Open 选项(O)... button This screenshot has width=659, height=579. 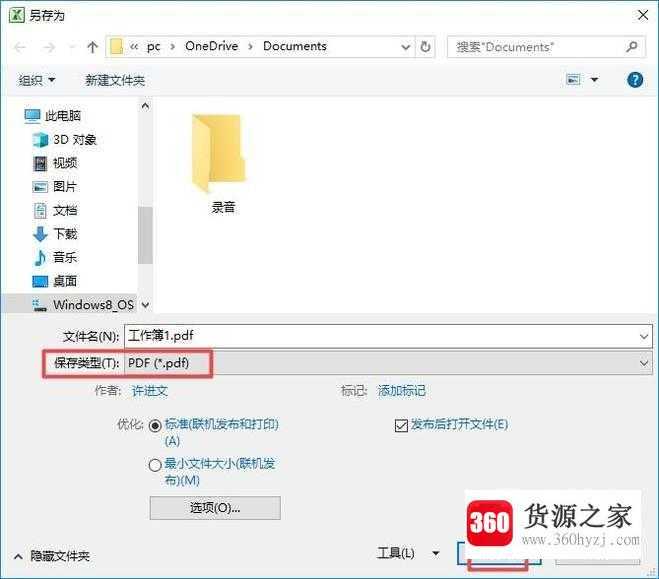click(215, 508)
